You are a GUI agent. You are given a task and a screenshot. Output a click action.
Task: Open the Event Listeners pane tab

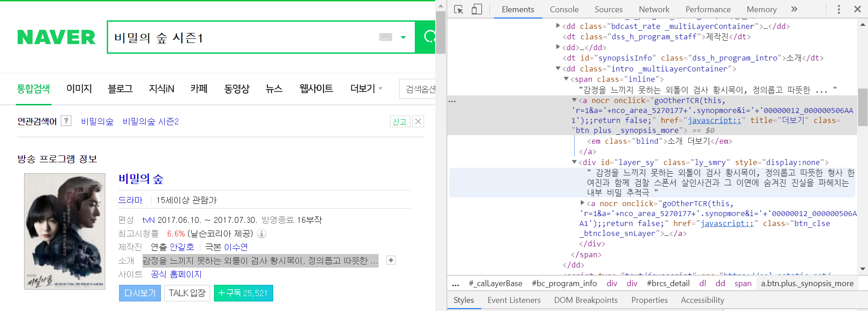(x=514, y=300)
